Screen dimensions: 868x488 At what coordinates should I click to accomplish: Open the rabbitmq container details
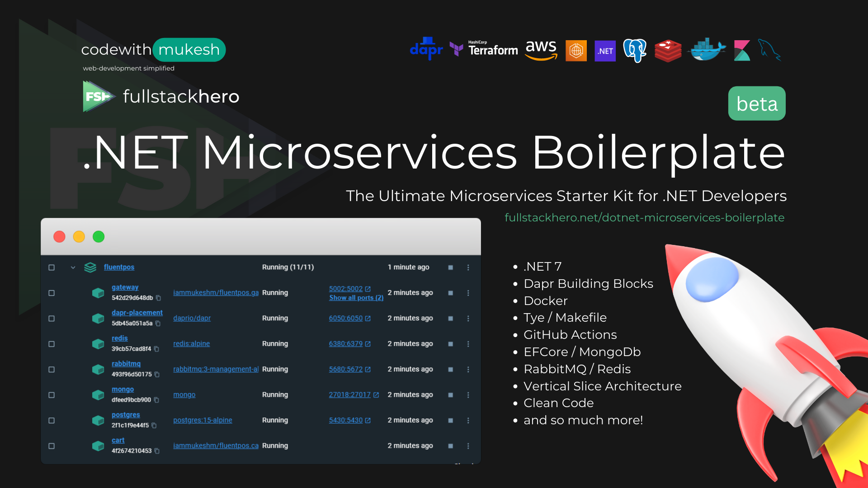pyautogui.click(x=126, y=364)
